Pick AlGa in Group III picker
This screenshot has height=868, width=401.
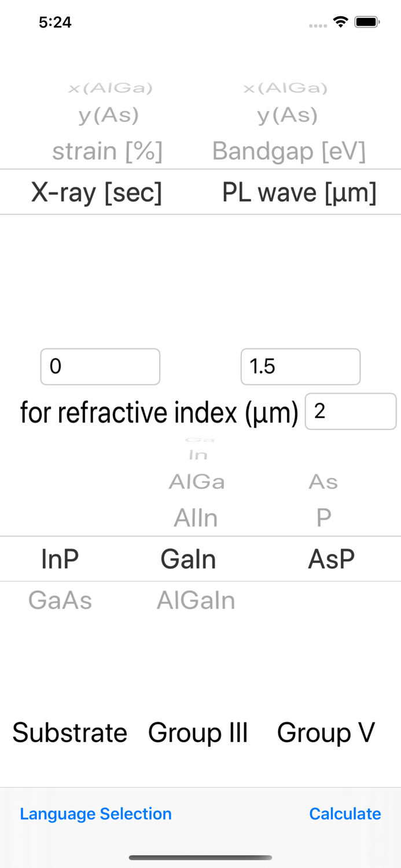(x=197, y=482)
